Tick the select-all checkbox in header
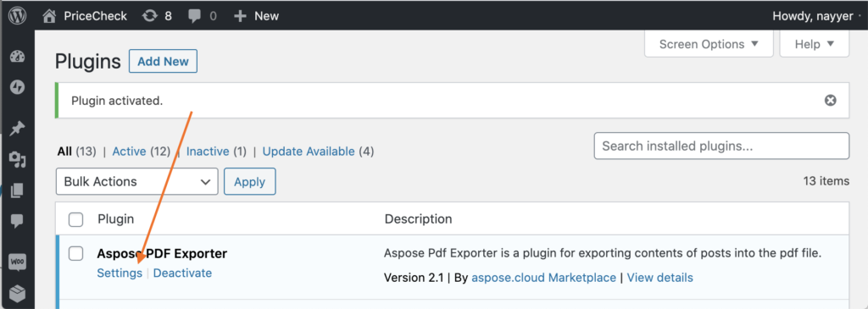Screen dimensions: 868x309 point(75,219)
